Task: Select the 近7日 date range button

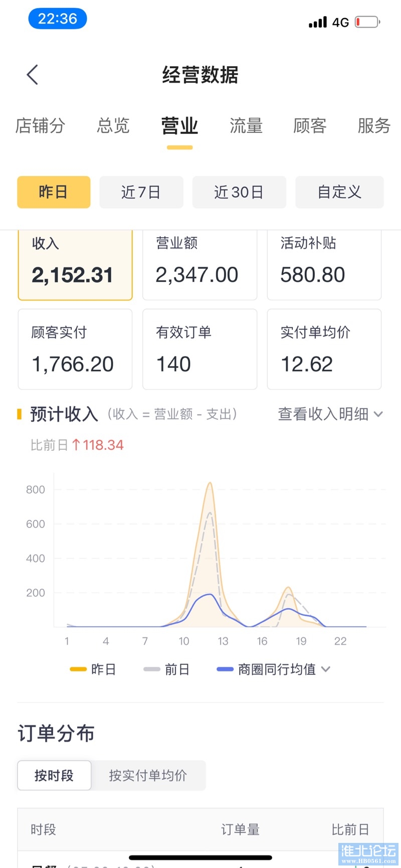Action: 141,192
